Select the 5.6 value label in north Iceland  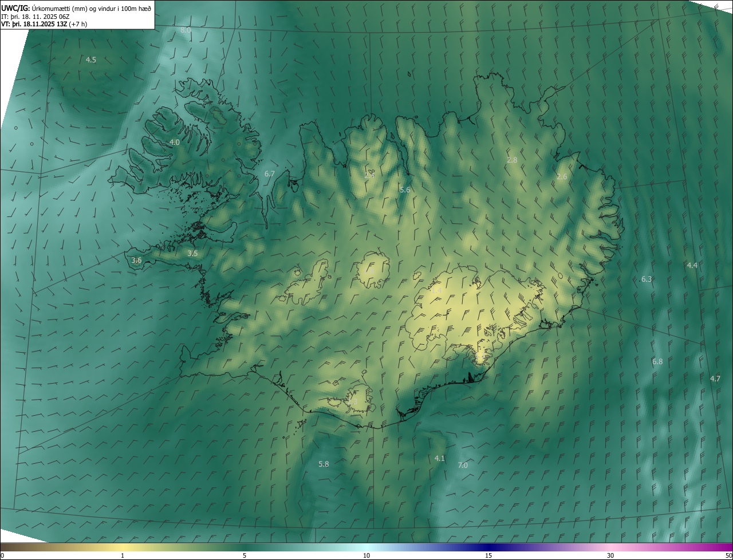click(x=405, y=190)
